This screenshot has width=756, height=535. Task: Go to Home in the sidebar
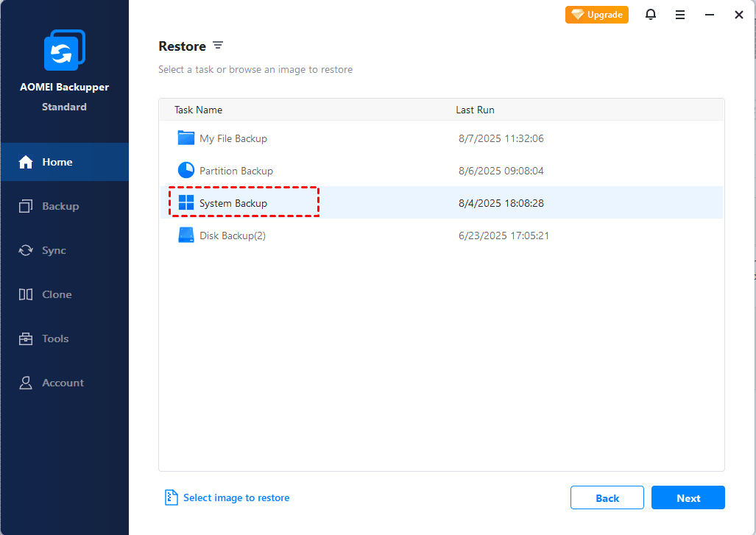[57, 162]
